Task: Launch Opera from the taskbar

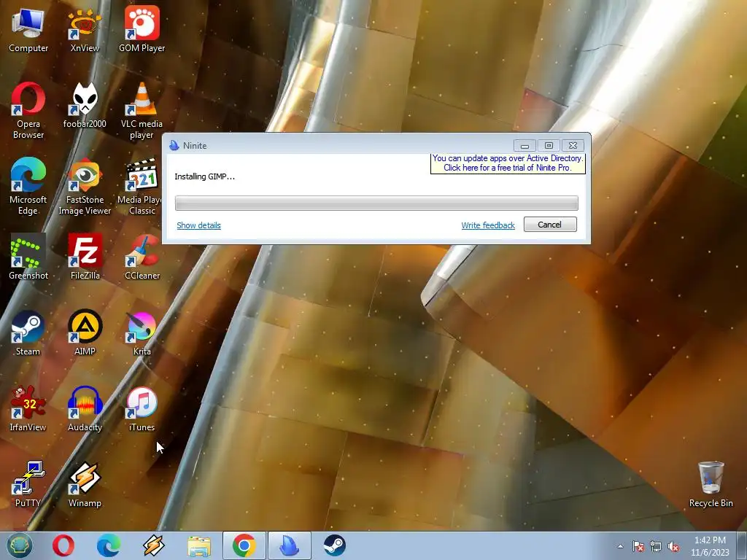Action: 63,545
